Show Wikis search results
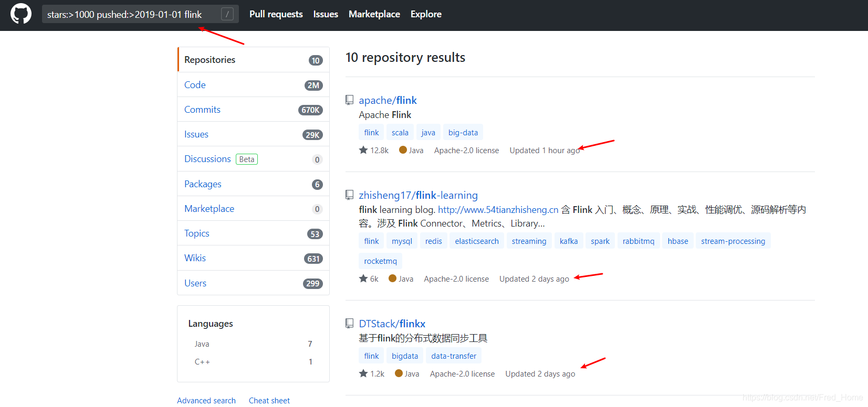 pos(254,258)
